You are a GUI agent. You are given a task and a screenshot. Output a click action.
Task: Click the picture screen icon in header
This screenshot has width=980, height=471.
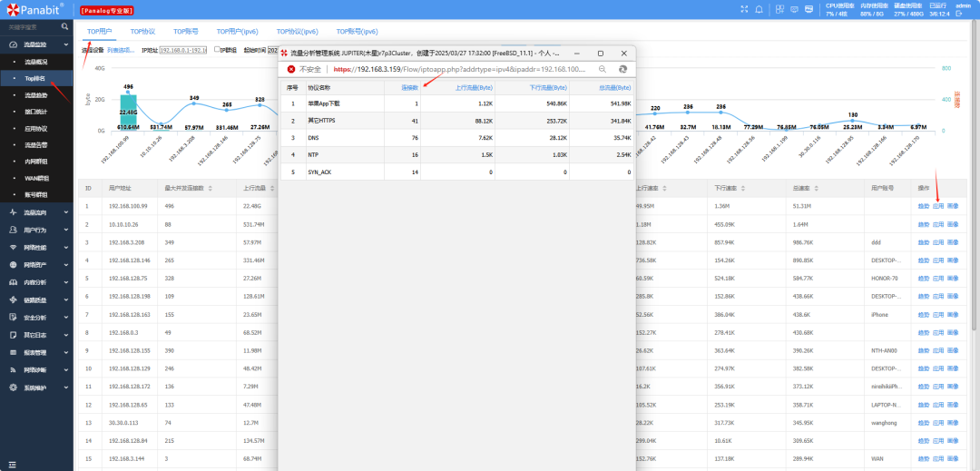pyautogui.click(x=808, y=9)
